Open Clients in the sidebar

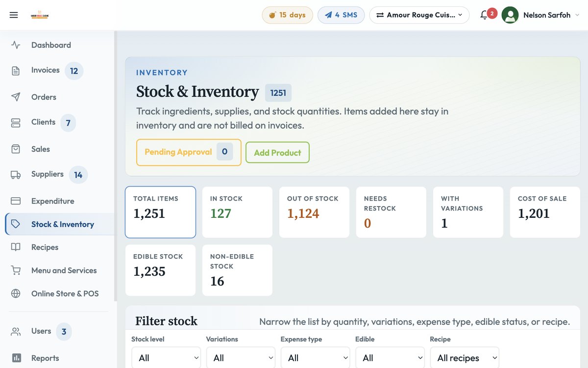43,122
